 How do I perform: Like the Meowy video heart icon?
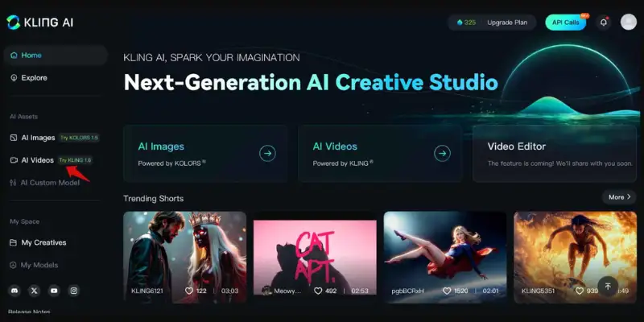pos(318,291)
